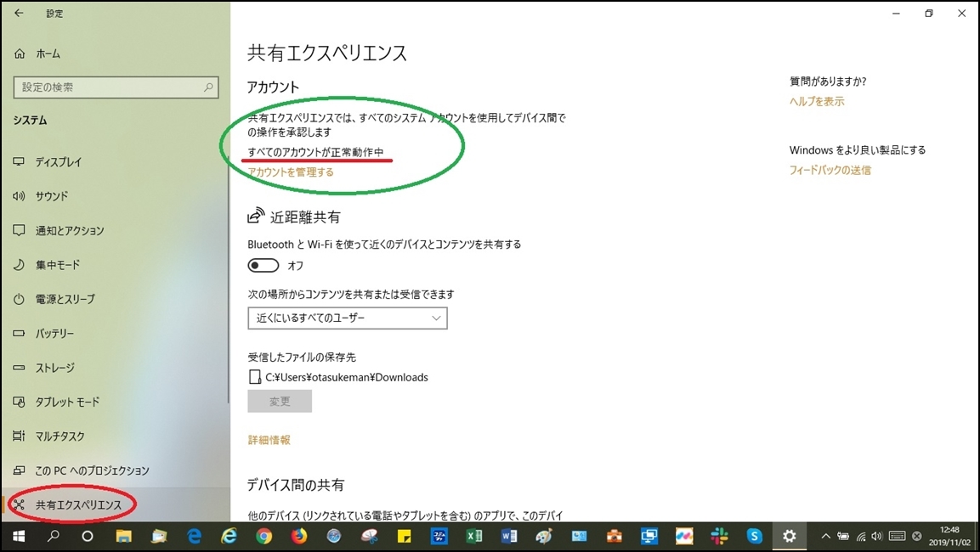Open the Remote Desktop monitors icon
Viewport: 980px width, 552px height.
(x=649, y=536)
